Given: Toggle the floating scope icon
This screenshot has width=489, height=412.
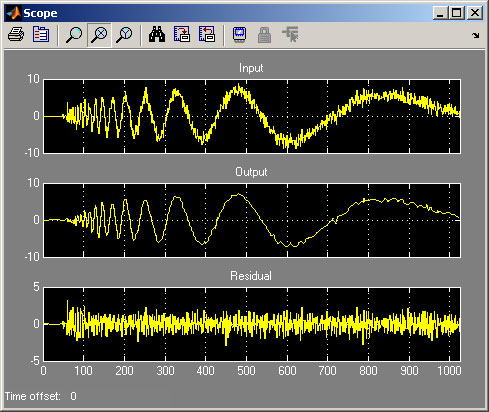Looking at the screenshot, I should [x=239, y=35].
